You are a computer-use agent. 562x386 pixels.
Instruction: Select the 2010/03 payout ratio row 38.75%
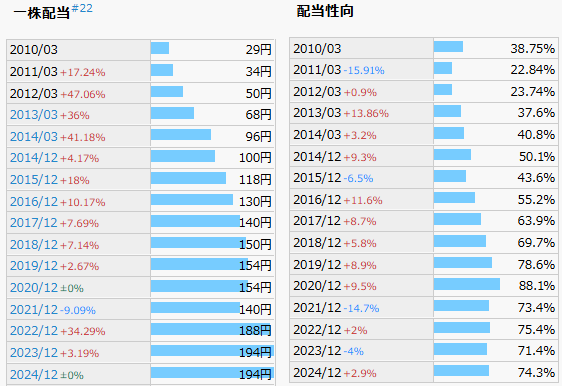(x=424, y=48)
